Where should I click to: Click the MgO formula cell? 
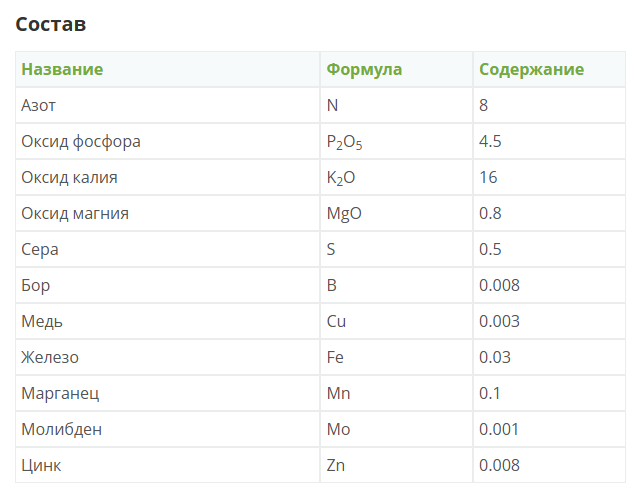pos(343,213)
